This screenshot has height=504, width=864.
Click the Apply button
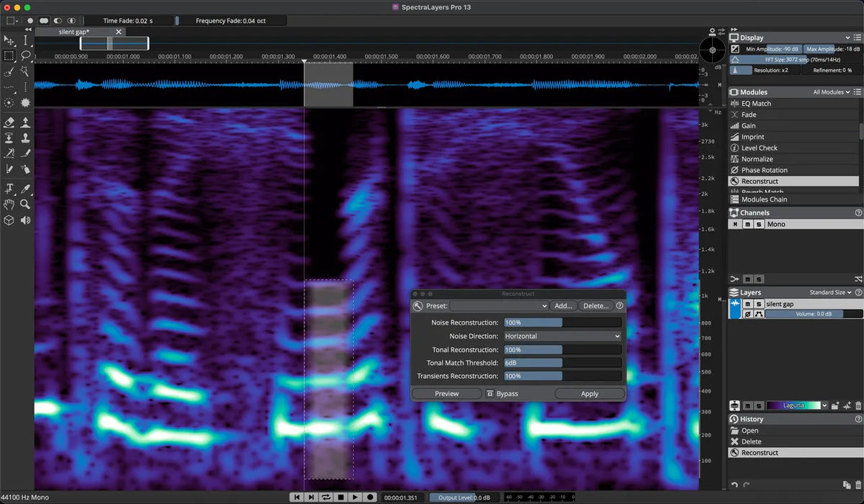(x=590, y=394)
